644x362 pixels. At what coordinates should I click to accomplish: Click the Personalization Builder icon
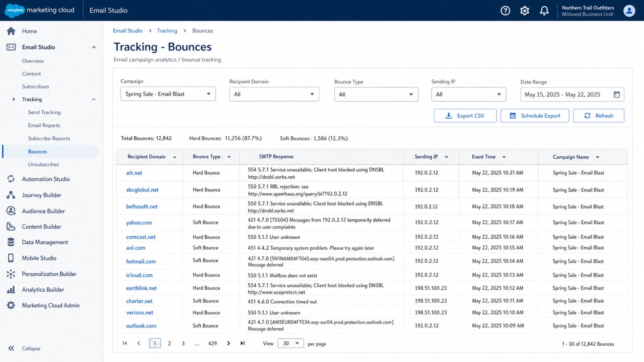[11, 274]
